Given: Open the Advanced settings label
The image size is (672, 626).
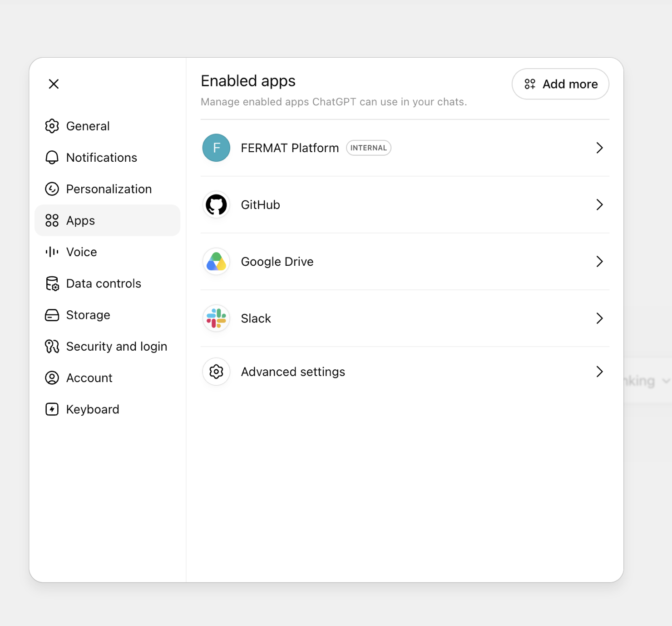Looking at the screenshot, I should point(293,372).
